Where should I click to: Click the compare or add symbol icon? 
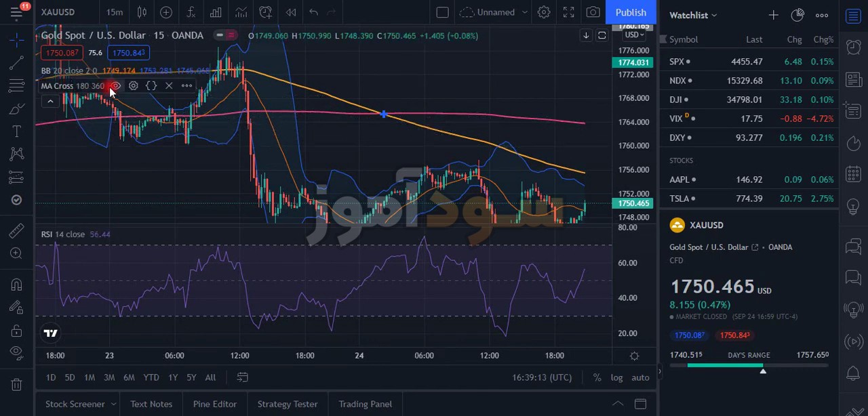tap(166, 12)
